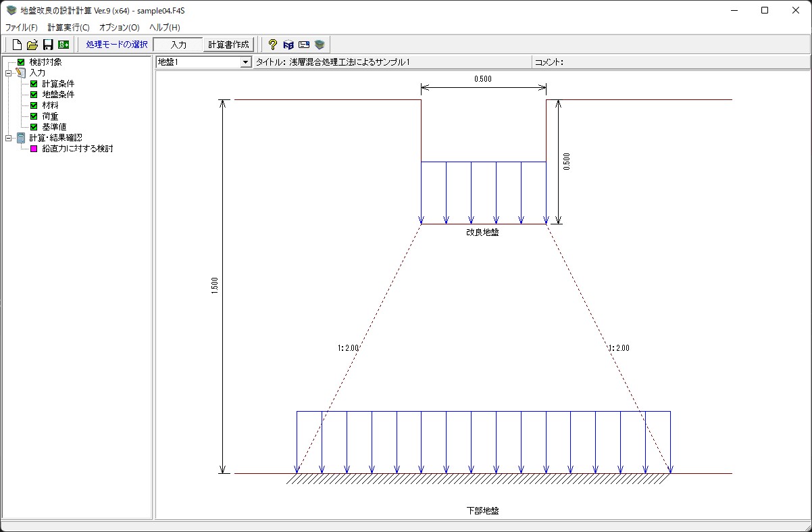
Task: Open a file with the folder icon
Action: click(x=32, y=45)
